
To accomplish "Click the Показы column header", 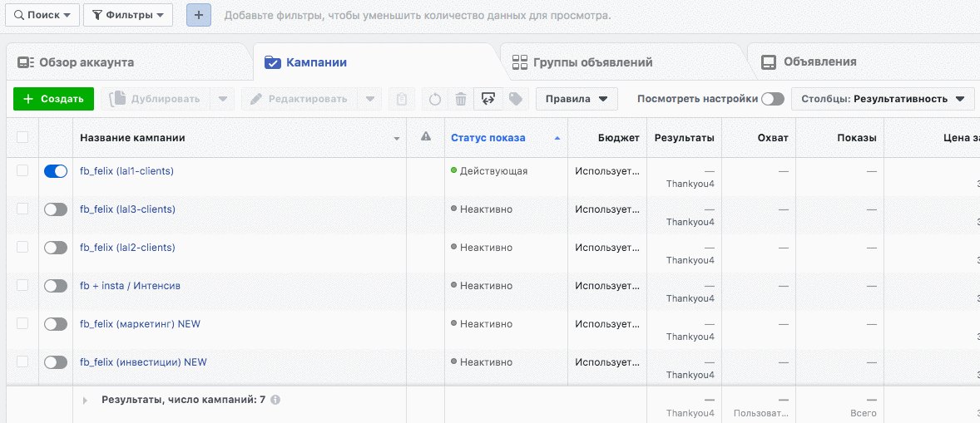I will (x=856, y=138).
